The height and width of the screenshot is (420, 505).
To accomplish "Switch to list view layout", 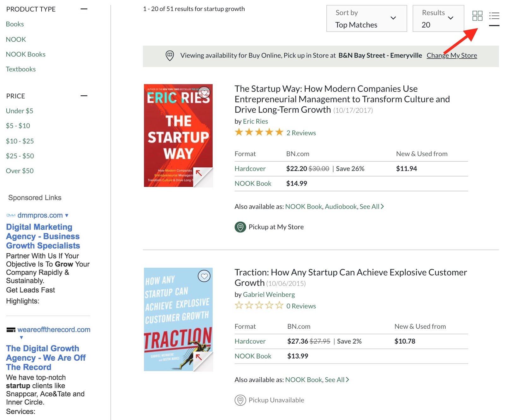I will pyautogui.click(x=494, y=16).
